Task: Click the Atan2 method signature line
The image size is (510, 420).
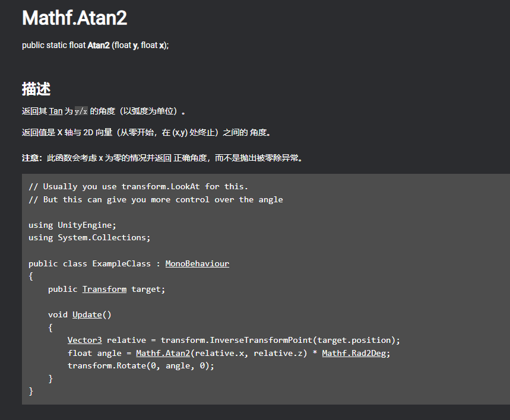Action: coord(96,45)
